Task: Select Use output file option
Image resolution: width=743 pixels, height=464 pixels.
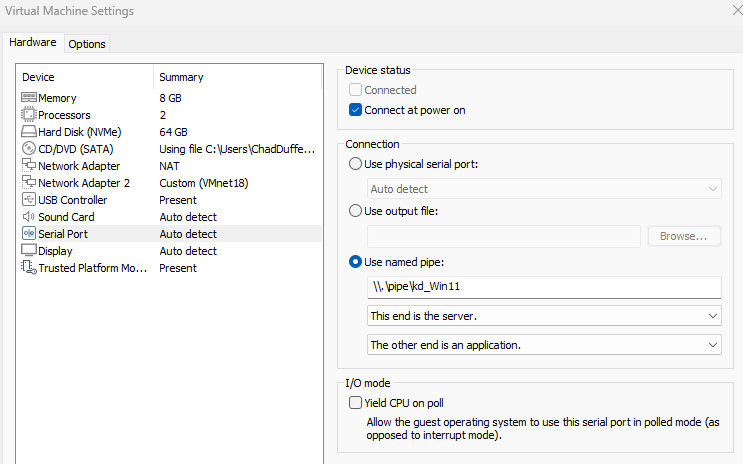Action: (355, 211)
